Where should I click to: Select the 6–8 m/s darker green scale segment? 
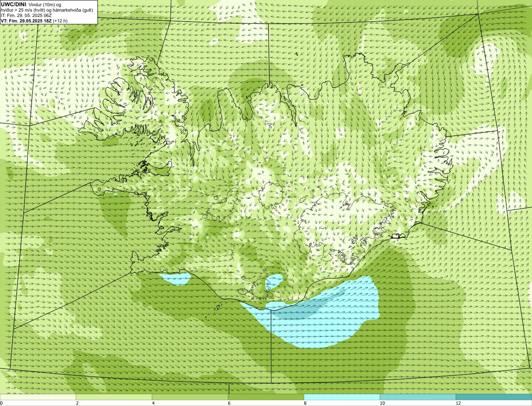pyautogui.click(x=266, y=397)
